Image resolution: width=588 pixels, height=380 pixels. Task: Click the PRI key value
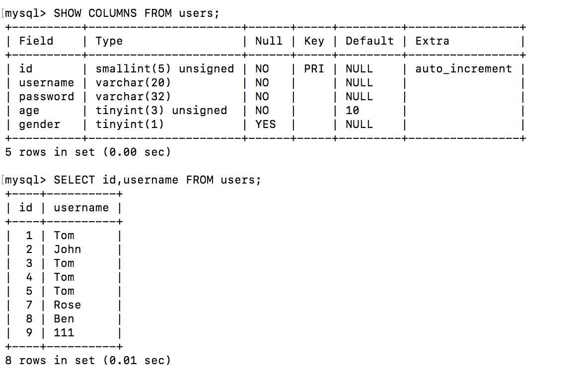[314, 69]
